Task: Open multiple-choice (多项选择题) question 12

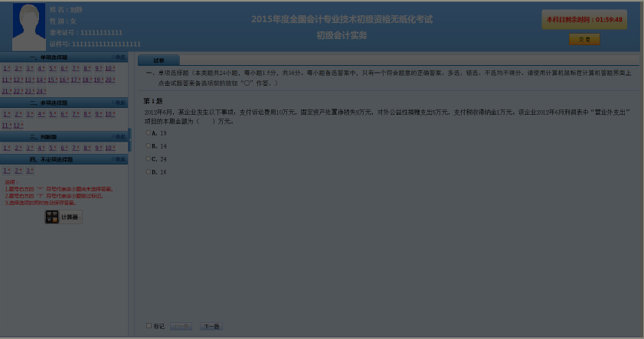Action: click(18, 125)
